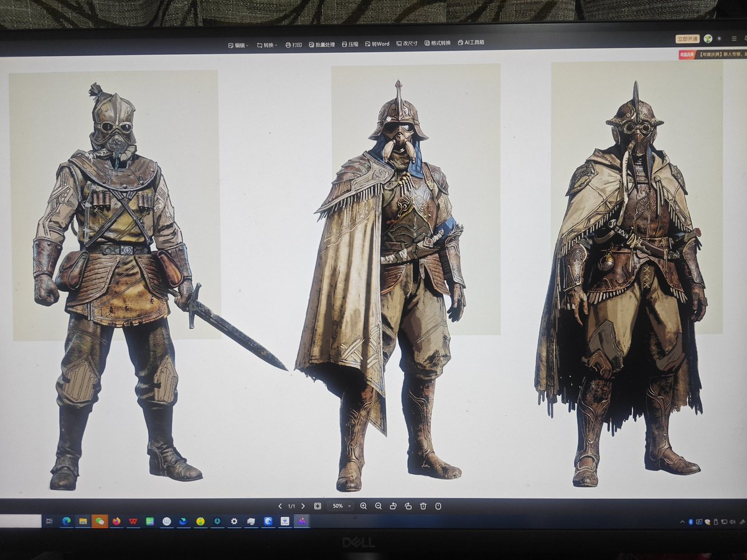Open the AI工具箱 toolbox
Screen dimensions: 747x560
coord(471,42)
